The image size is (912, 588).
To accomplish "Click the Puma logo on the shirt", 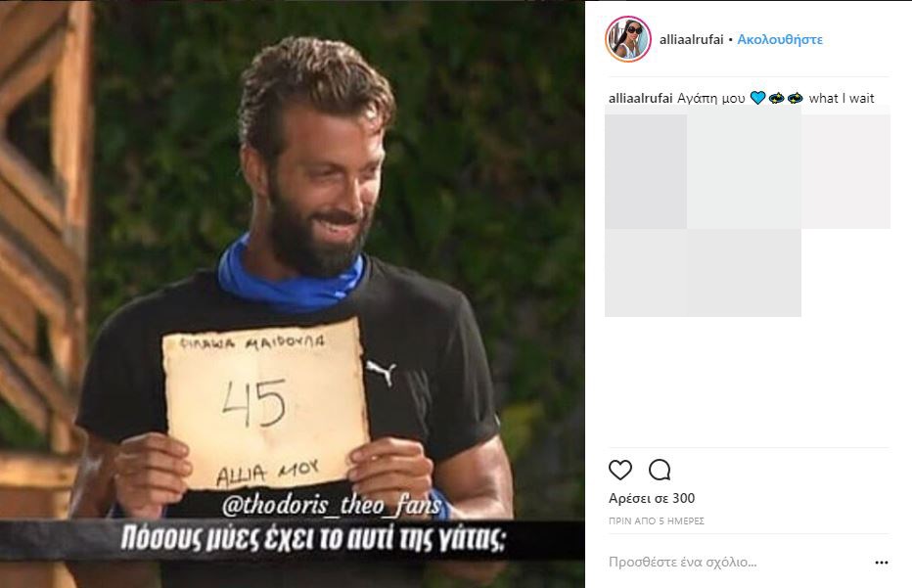I will (381, 372).
